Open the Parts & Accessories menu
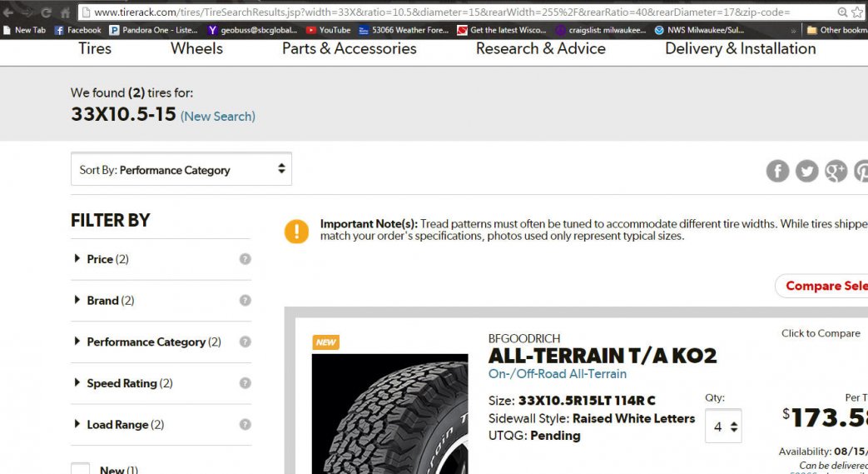This screenshot has width=868, height=474. point(350,49)
